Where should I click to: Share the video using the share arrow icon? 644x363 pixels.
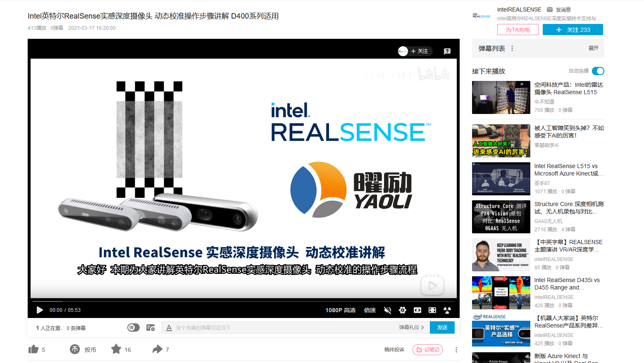(x=156, y=349)
